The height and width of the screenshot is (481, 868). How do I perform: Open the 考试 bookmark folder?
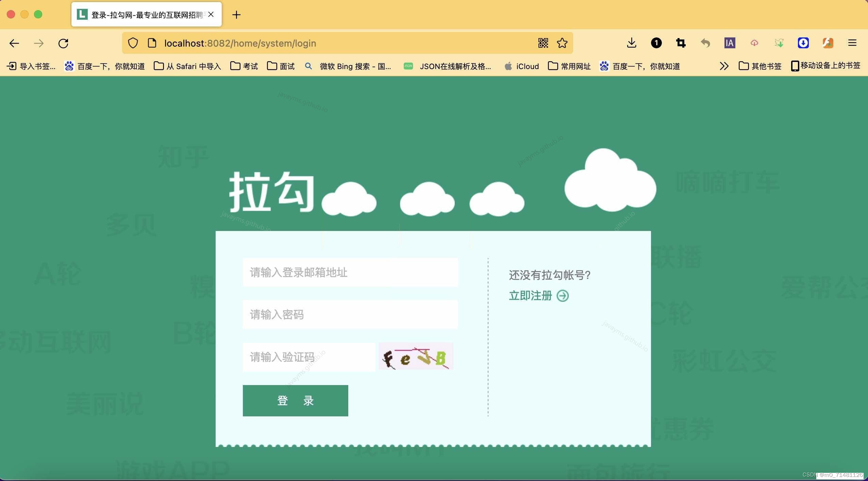tap(244, 66)
